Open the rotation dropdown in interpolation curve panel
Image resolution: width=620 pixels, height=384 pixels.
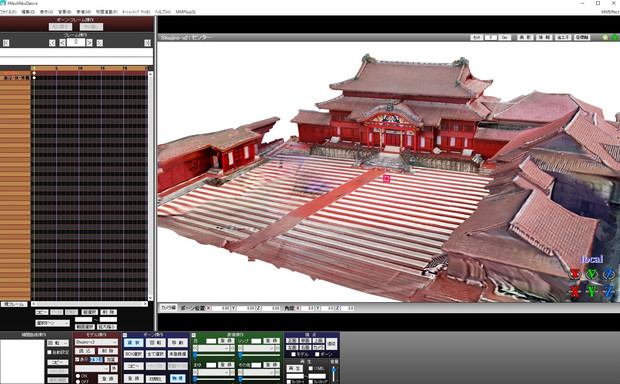pos(58,343)
